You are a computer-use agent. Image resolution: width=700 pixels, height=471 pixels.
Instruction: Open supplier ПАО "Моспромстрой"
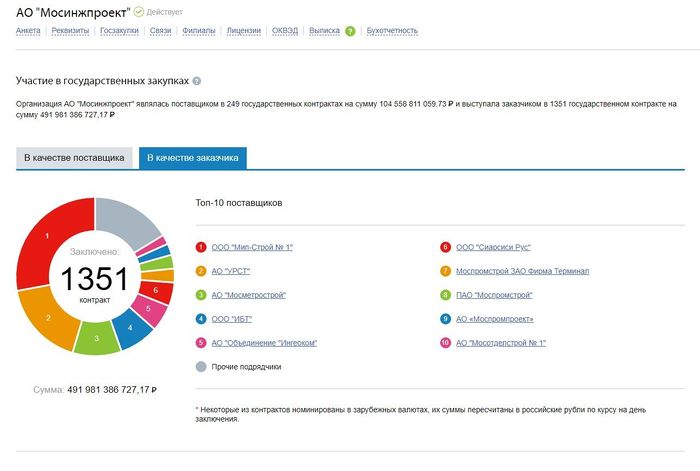click(x=494, y=295)
